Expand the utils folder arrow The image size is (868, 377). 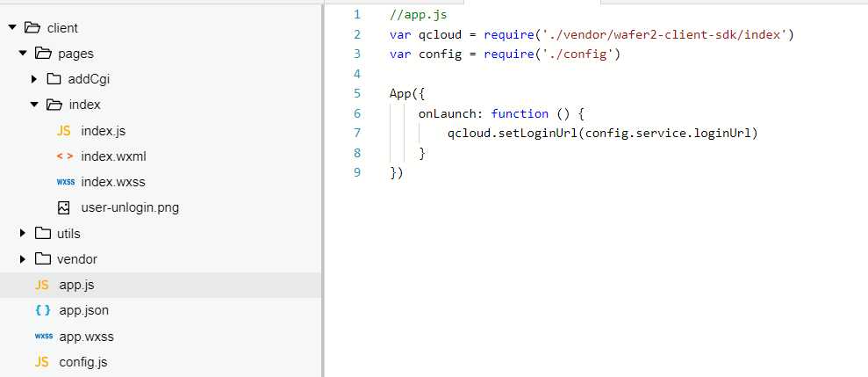pyautogui.click(x=24, y=234)
